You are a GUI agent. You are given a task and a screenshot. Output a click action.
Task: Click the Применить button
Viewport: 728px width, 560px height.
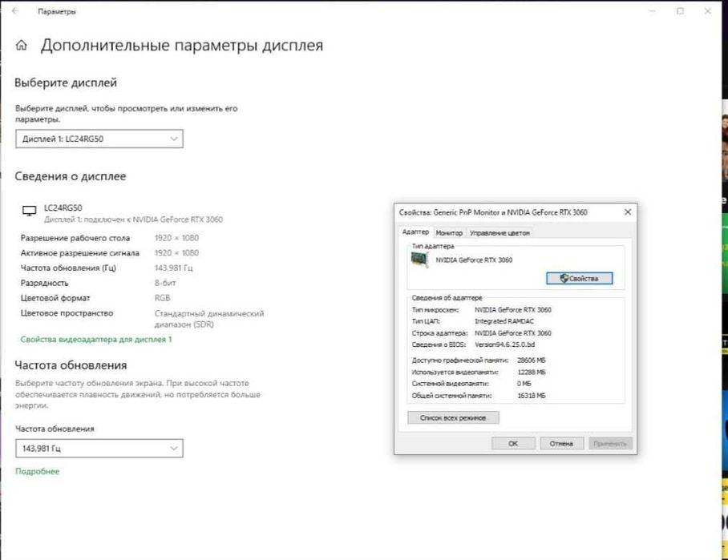(x=610, y=444)
